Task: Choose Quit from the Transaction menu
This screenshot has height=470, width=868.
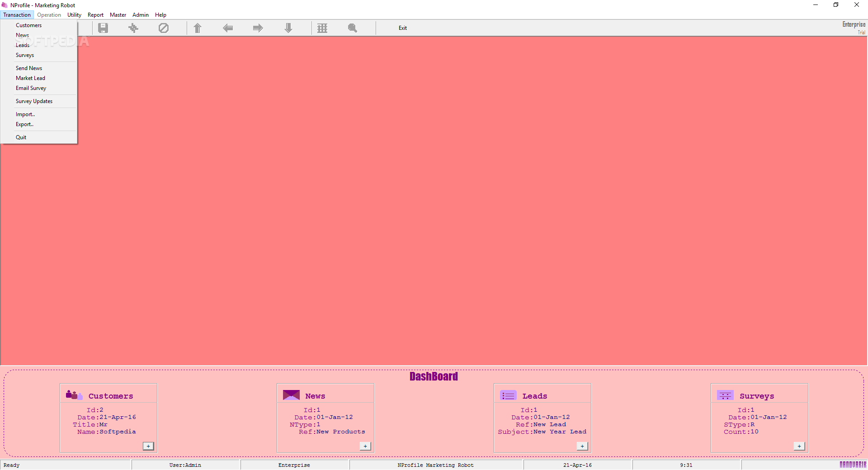Action: [x=39, y=137]
